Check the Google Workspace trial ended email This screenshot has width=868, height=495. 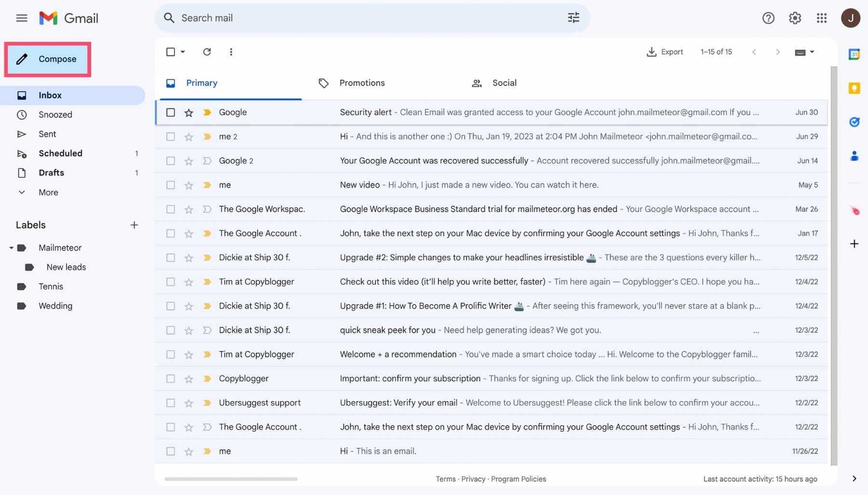[x=171, y=209]
